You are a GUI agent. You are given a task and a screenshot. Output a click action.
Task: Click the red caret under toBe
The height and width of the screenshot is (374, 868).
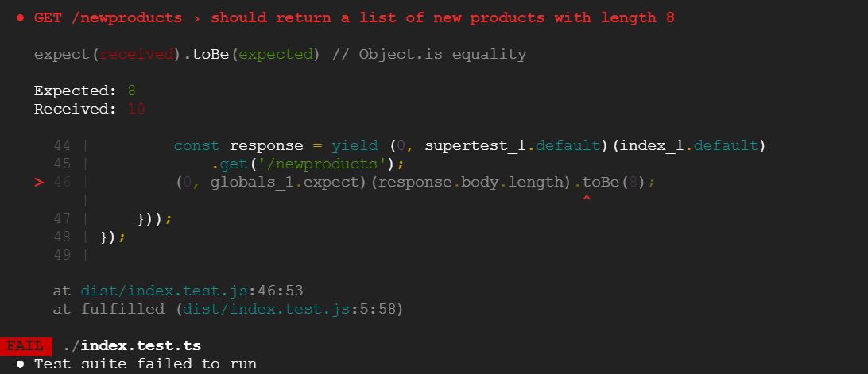(587, 198)
